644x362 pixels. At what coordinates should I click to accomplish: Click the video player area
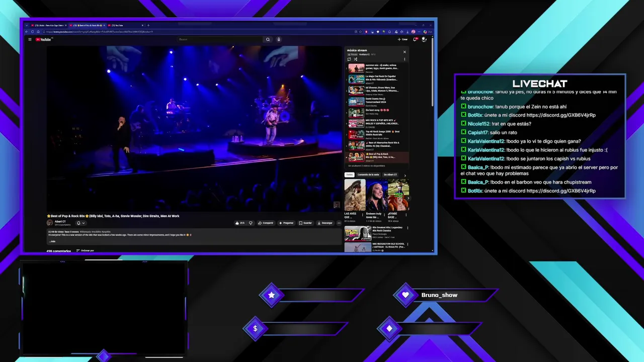[194, 128]
